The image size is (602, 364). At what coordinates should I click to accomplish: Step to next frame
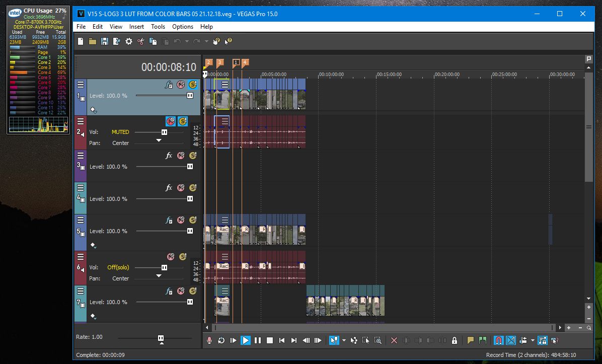[x=318, y=340]
